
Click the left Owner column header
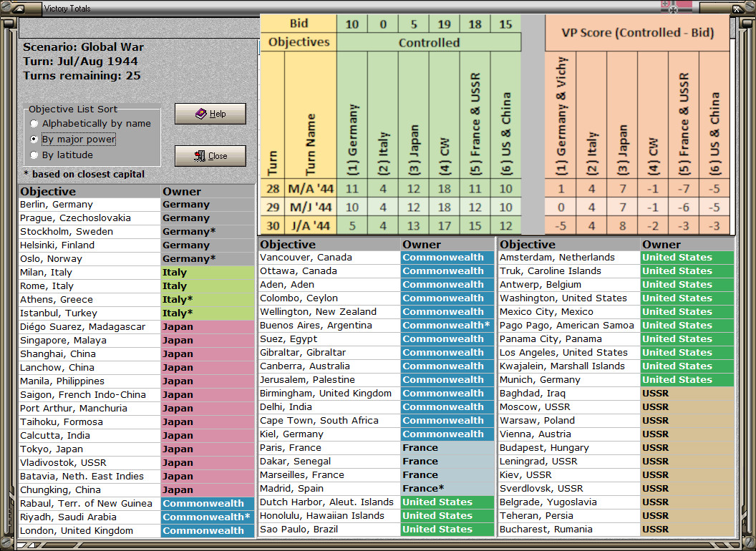(x=208, y=191)
